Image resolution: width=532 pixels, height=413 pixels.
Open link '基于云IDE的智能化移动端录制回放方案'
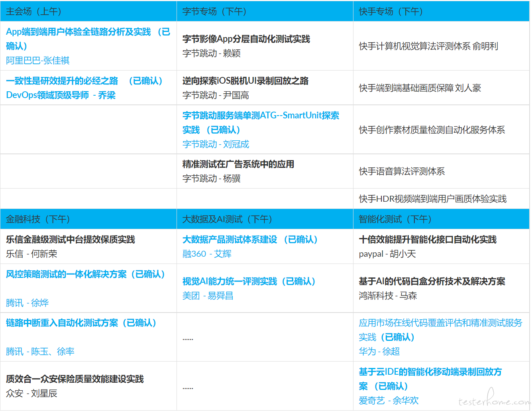click(430, 379)
